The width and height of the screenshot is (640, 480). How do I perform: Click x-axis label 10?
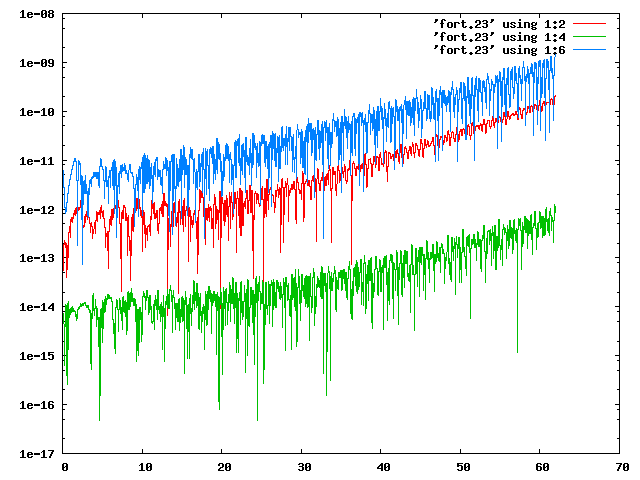tap(145, 467)
